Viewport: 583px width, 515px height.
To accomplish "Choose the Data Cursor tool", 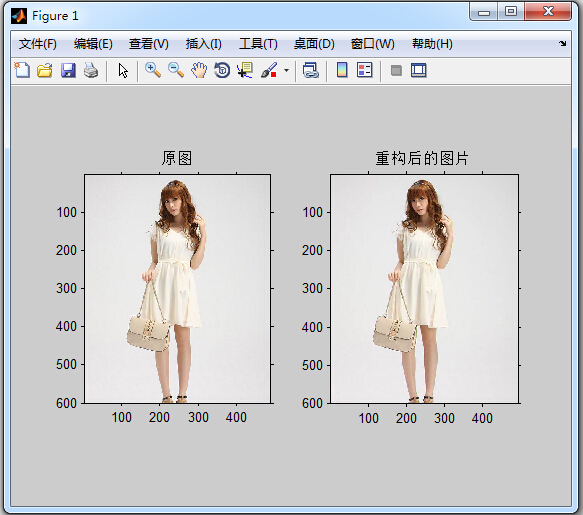I will [245, 70].
